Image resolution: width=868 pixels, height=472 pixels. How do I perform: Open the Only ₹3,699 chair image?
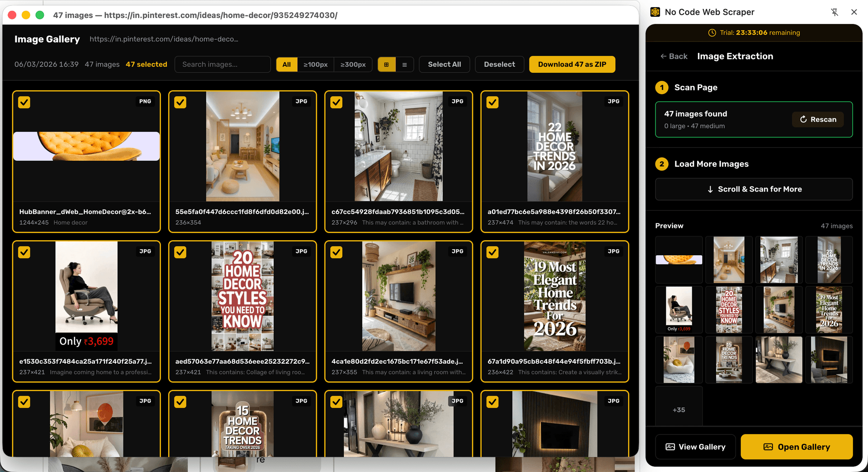86,296
